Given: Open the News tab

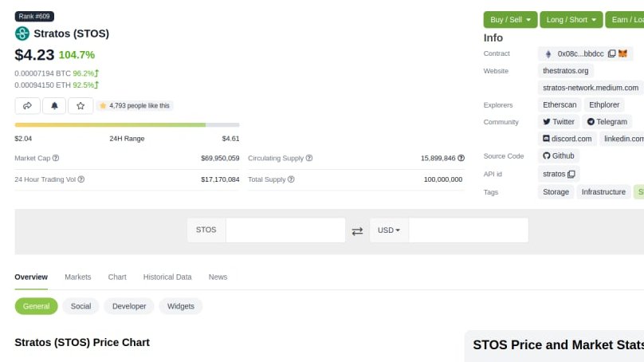Looking at the screenshot, I should [218, 277].
